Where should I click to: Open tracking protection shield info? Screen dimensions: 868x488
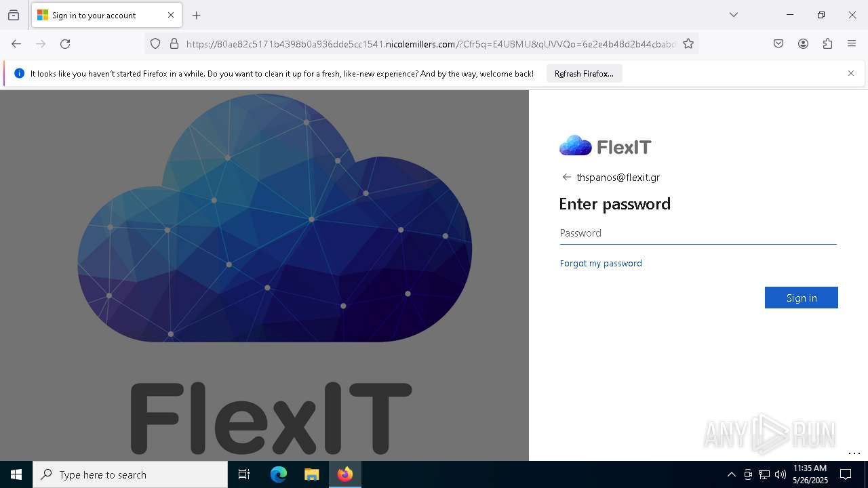pos(155,44)
